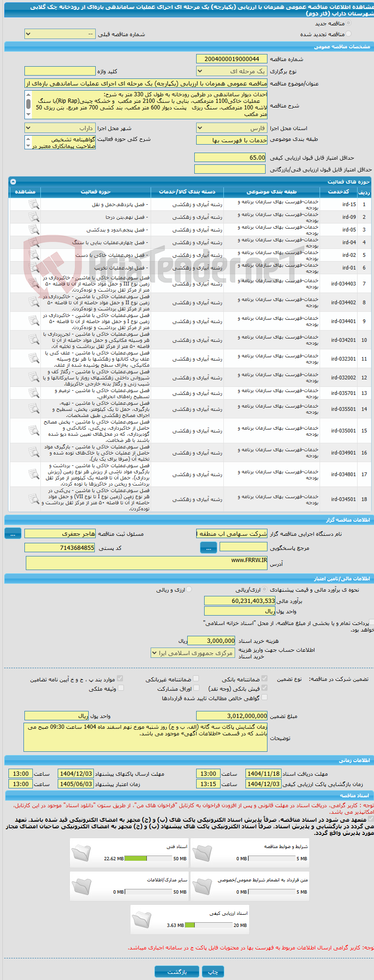
Task: Click the مبلغ تضمین amount field
Action: pyautogui.click(x=232, y=716)
